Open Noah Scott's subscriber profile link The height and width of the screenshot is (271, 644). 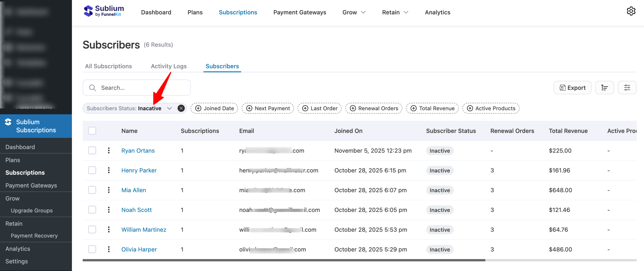click(136, 210)
